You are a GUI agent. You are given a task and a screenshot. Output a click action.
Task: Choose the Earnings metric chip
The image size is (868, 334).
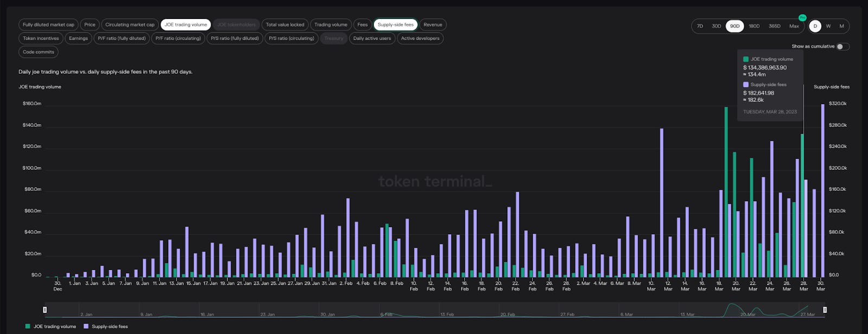click(x=78, y=38)
